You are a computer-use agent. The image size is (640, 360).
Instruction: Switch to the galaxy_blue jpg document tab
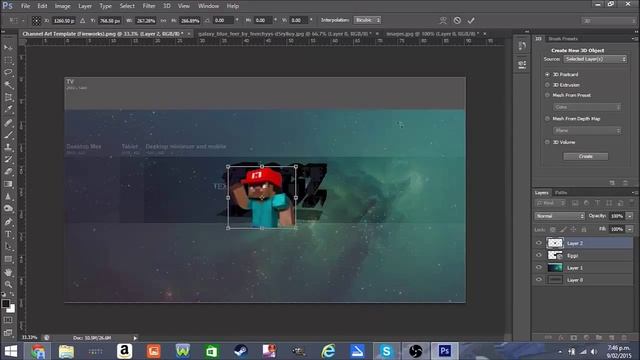285,34
